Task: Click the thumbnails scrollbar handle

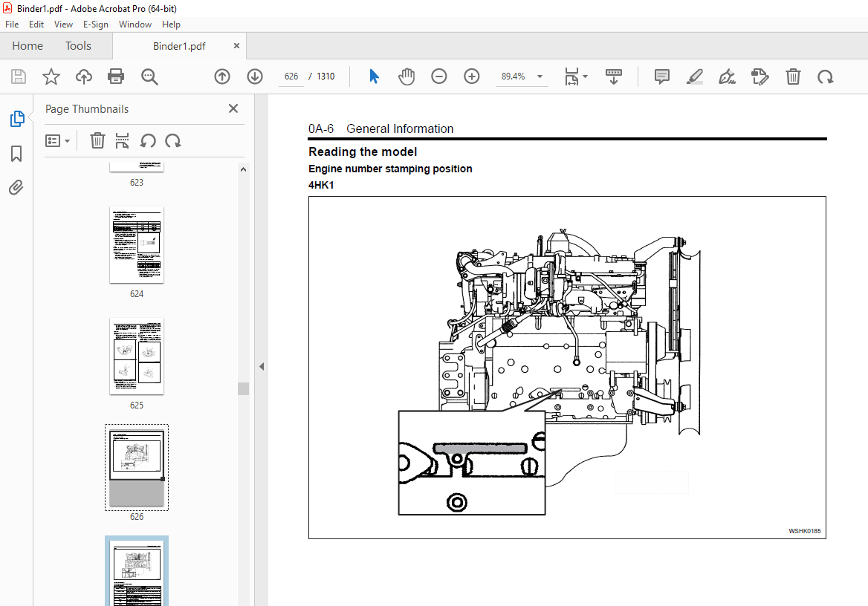Action: click(243, 388)
